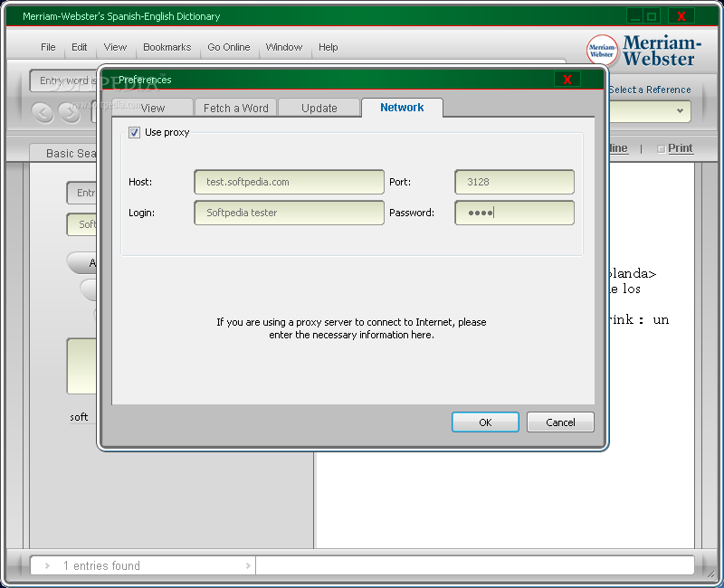Open the Bookmarks menu
Image resolution: width=724 pixels, height=588 pixels.
tap(167, 47)
